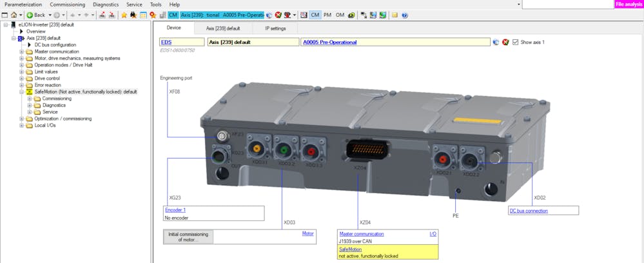Expand the Master communication tree folder
This screenshot has width=644, height=263.
[21, 52]
